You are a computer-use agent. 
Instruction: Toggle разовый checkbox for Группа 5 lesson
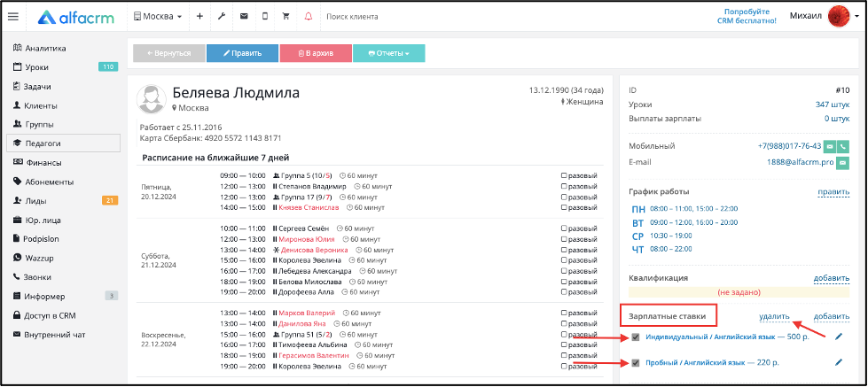(564, 176)
